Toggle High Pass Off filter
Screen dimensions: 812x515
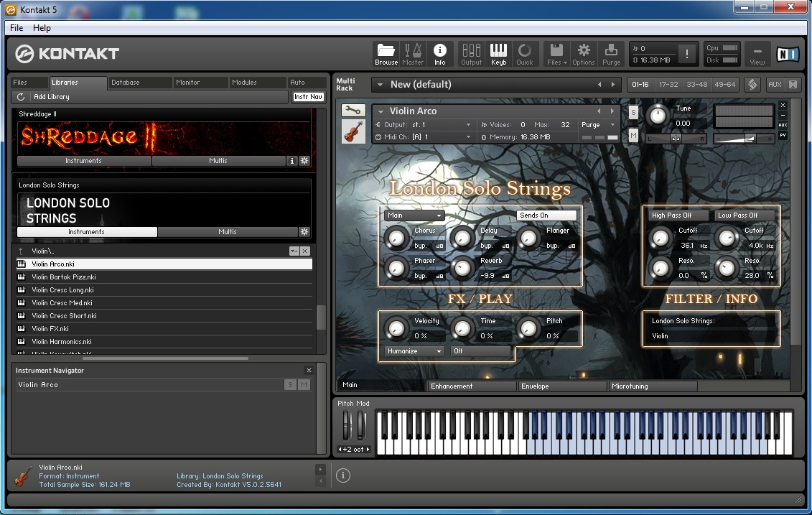(x=679, y=215)
